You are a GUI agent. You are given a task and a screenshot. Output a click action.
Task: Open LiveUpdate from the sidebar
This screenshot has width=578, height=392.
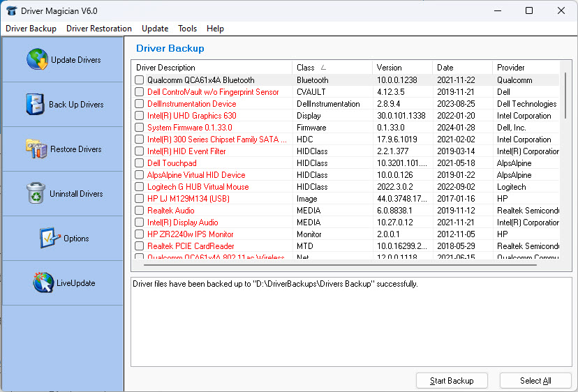[x=63, y=282]
